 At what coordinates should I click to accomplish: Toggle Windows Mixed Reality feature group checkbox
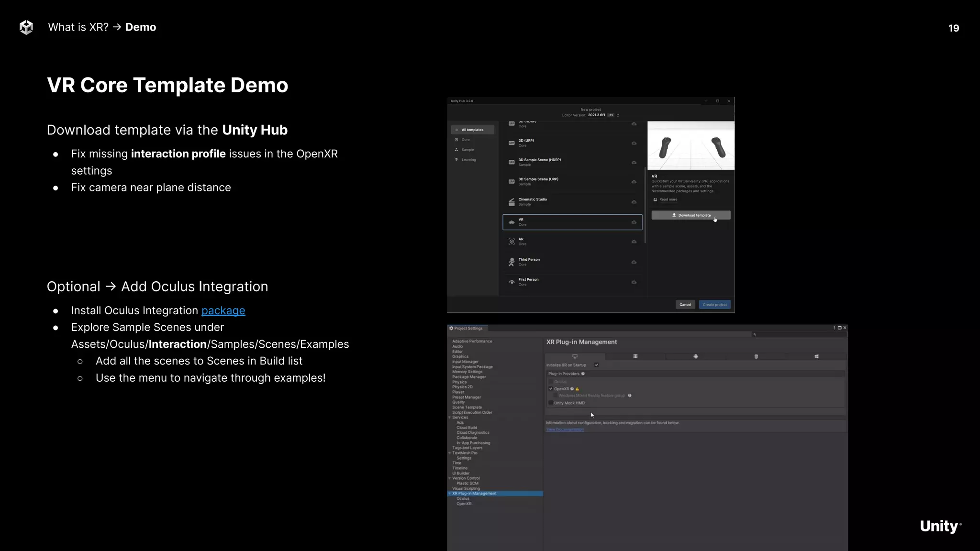coord(555,396)
